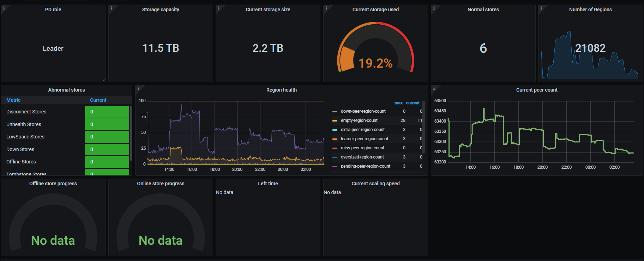Expand the Current peer count title menu
The image size is (644, 261).
[536, 90]
